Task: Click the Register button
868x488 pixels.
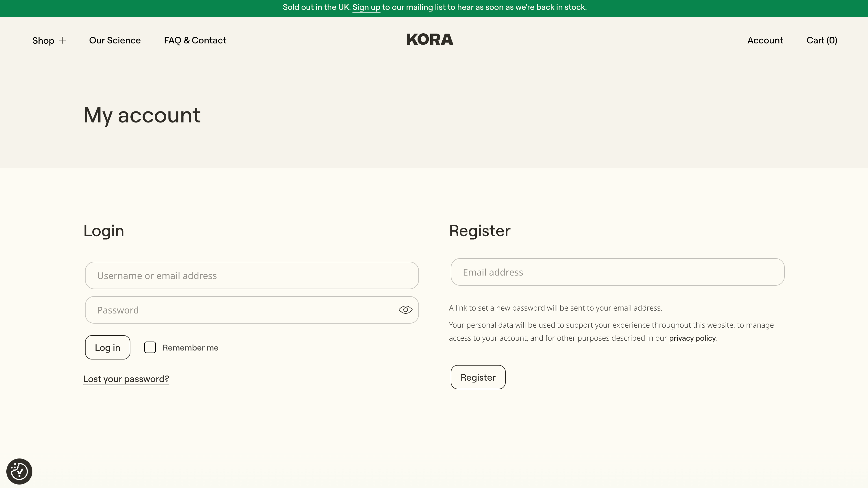Action: point(478,377)
